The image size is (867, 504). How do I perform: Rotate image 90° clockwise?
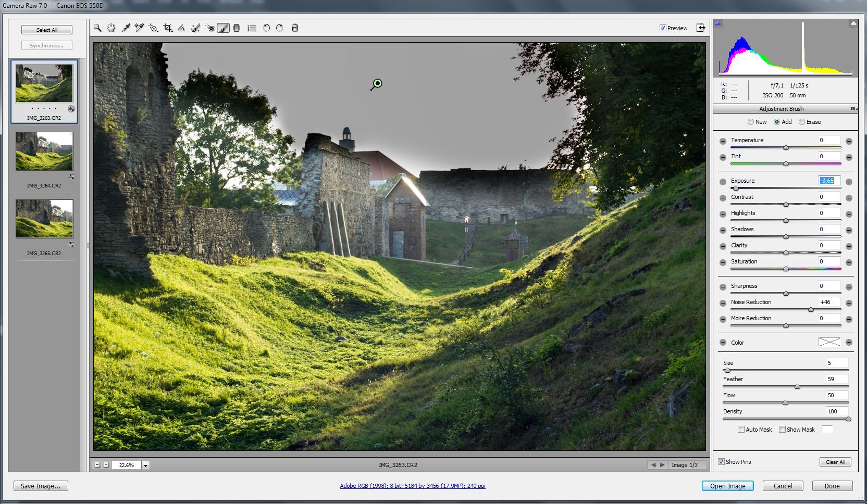point(280,28)
